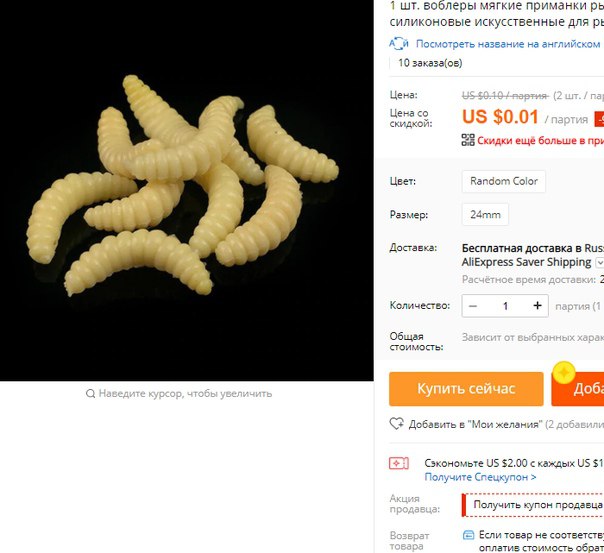Image resolution: width=604 pixels, height=553 pixels.
Task: Click the QR code icon by the discounts text
Action: click(468, 140)
